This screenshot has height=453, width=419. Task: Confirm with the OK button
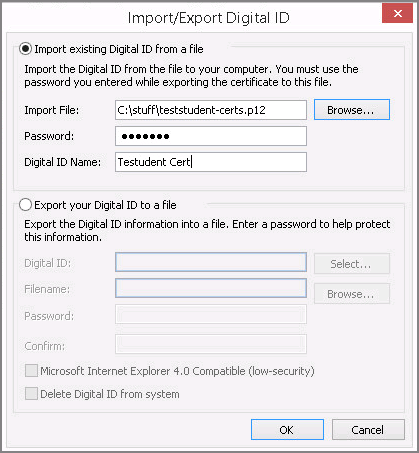coord(287,430)
